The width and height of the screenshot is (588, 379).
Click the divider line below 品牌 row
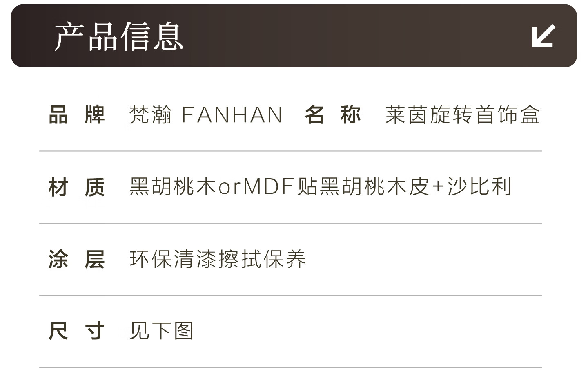click(x=290, y=151)
